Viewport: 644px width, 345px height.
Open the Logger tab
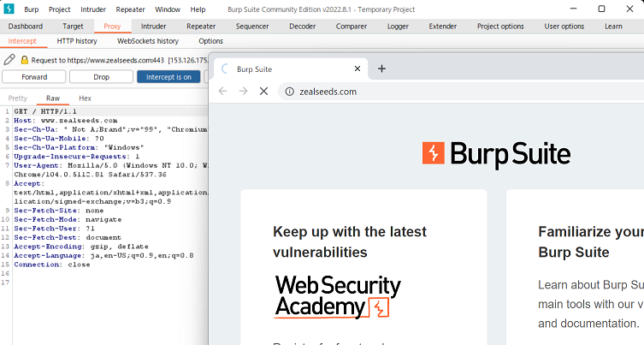point(398,27)
